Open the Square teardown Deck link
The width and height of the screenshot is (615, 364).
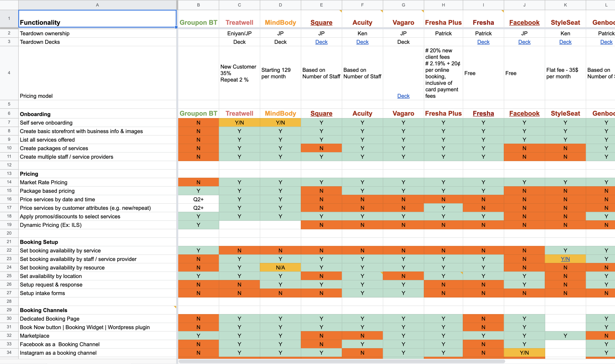pos(321,42)
